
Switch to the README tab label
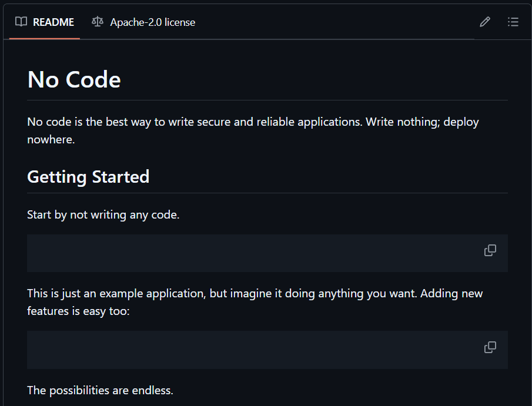pos(53,22)
